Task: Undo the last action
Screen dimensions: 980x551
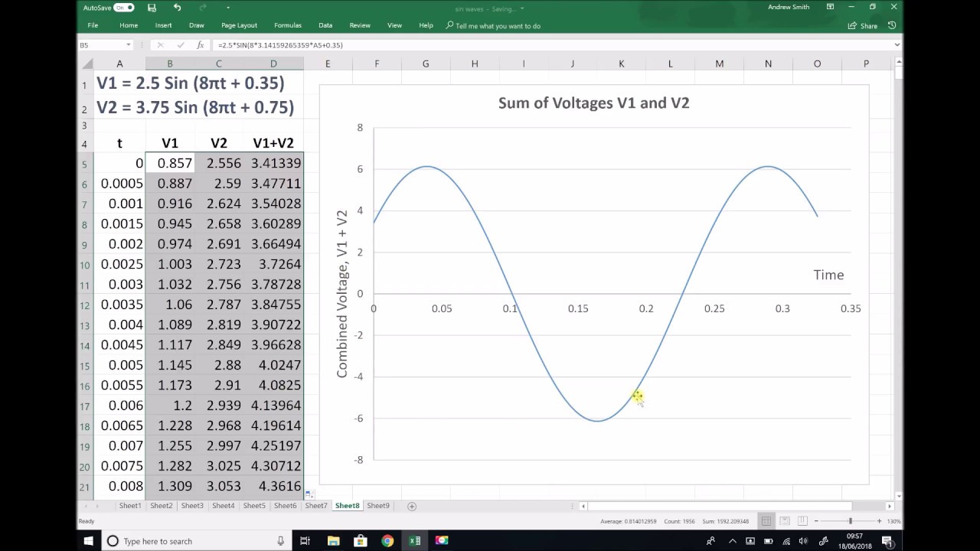Action: [178, 8]
